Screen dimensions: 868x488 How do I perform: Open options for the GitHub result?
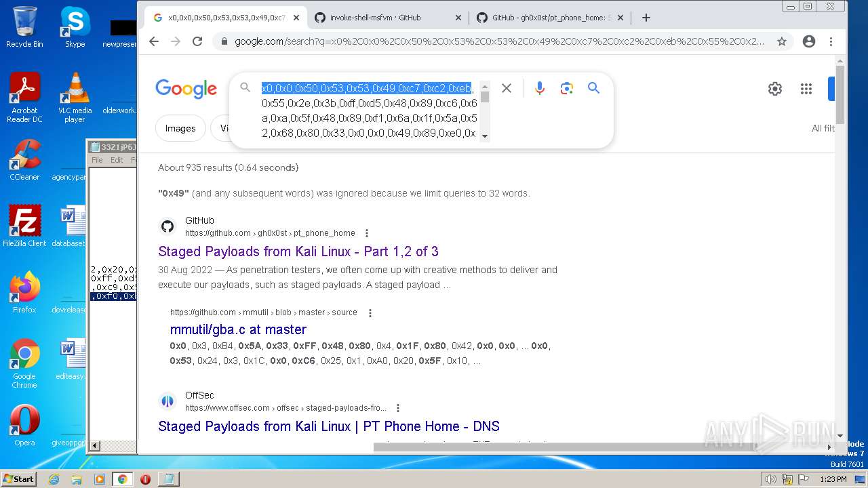(x=367, y=233)
